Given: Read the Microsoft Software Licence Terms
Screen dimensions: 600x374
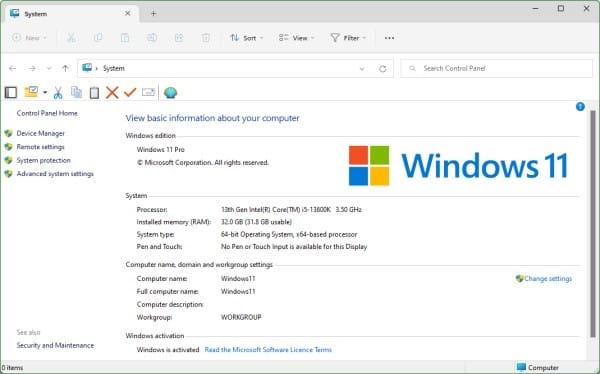Looking at the screenshot, I should click(x=268, y=350).
